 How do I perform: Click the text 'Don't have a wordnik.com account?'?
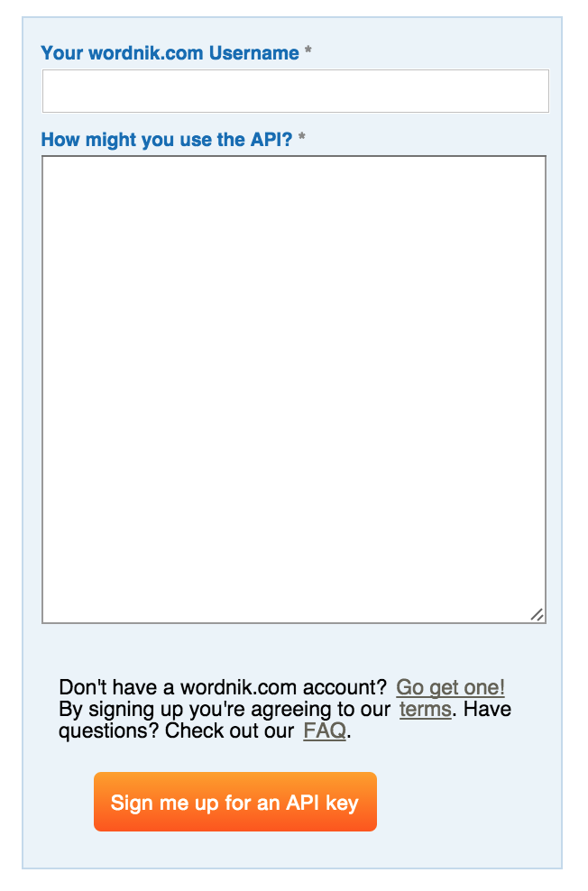(x=223, y=687)
